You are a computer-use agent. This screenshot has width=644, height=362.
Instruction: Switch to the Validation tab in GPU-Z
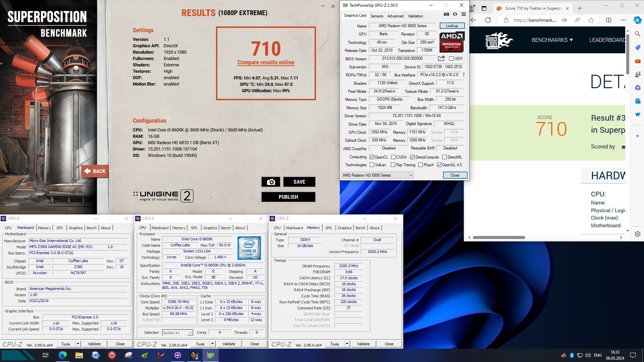(415, 16)
